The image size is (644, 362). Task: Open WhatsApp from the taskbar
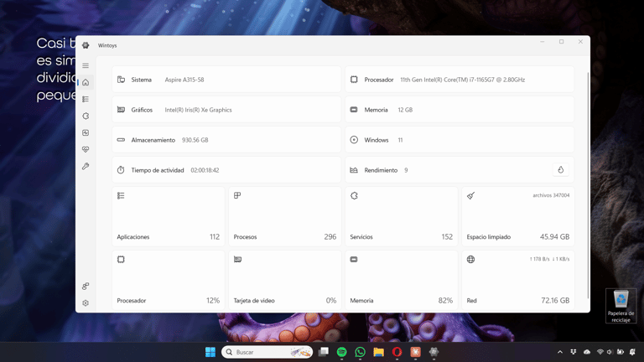click(x=361, y=352)
